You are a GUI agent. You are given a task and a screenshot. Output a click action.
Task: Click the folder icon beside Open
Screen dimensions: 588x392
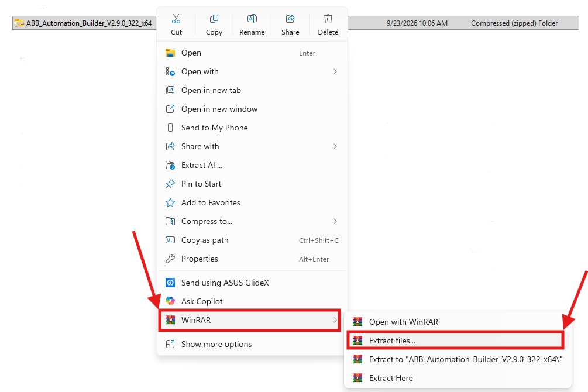coord(170,53)
